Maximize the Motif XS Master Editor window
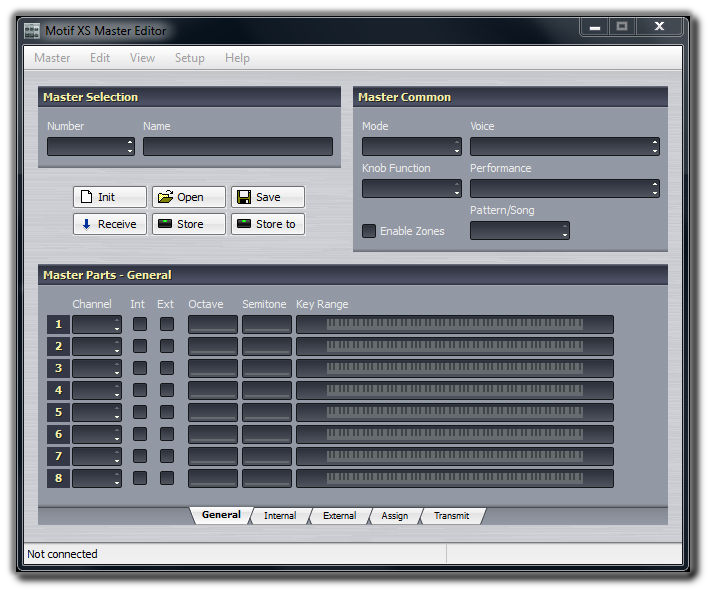Image resolution: width=716 pixels, height=598 pixels. click(x=622, y=26)
